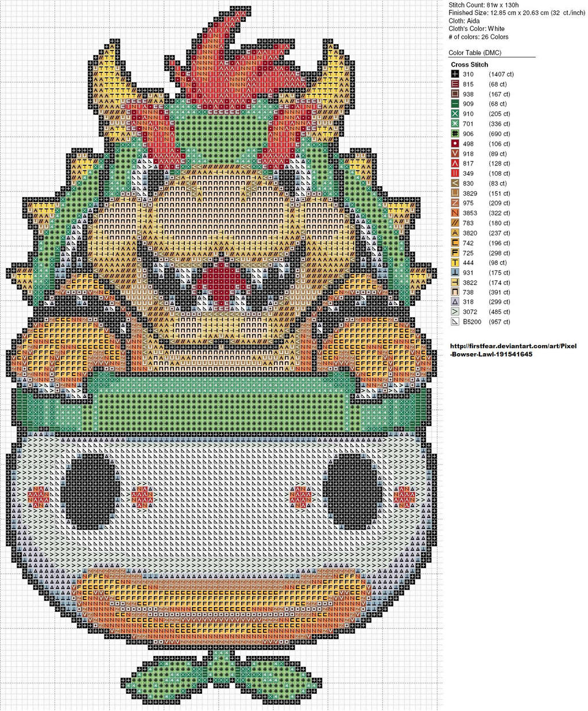This screenshot has width=588, height=711.
Task: Select the "Cross Stitch" bold heading
Action: click(x=470, y=65)
